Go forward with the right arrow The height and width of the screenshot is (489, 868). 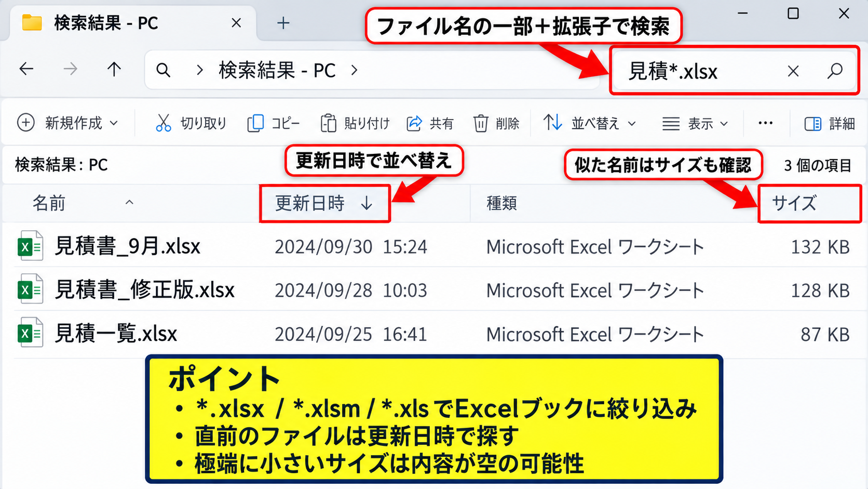click(x=70, y=69)
